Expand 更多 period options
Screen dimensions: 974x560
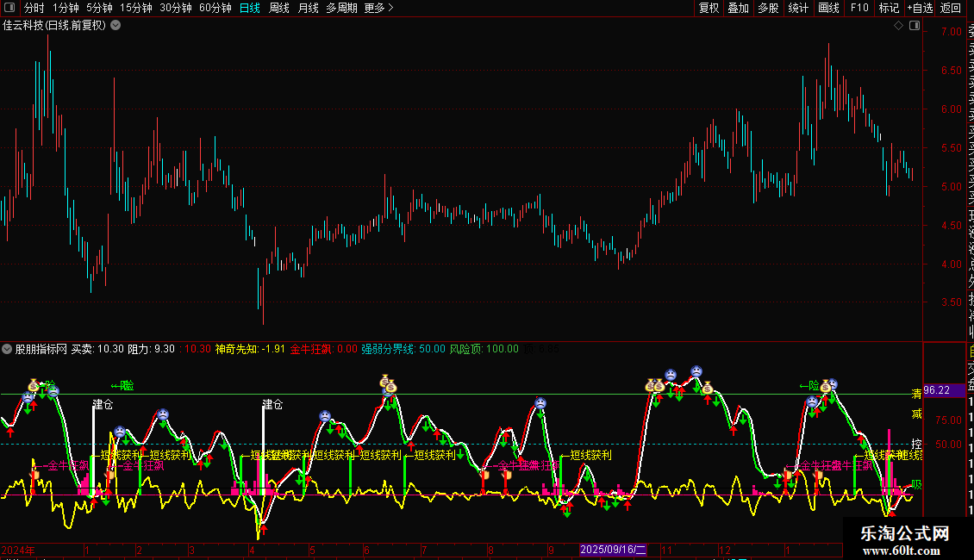pos(379,8)
